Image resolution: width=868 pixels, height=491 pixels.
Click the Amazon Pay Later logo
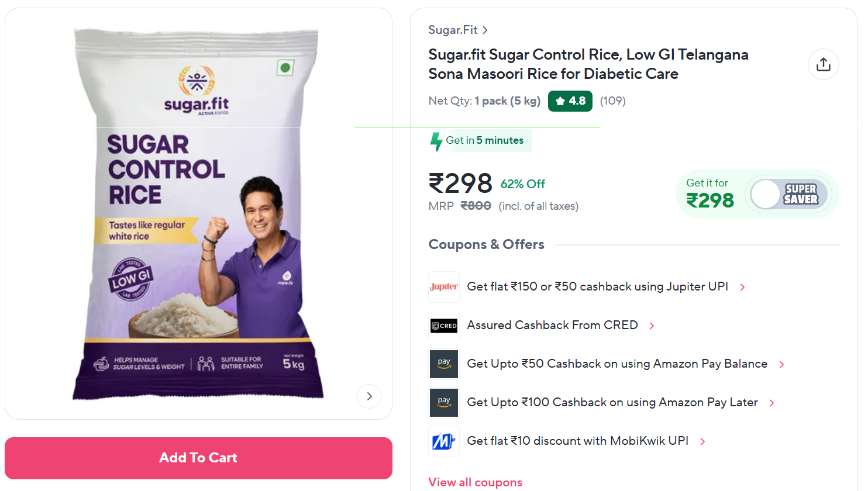(444, 402)
